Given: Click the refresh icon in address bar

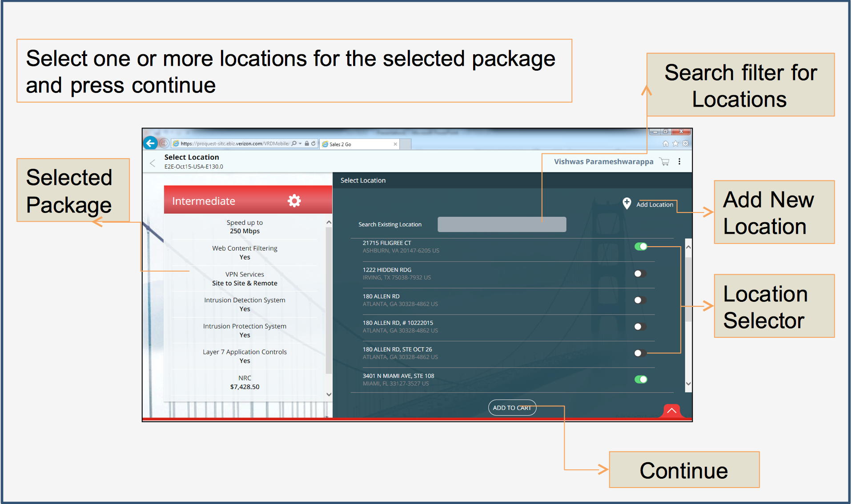Looking at the screenshot, I should tap(313, 144).
